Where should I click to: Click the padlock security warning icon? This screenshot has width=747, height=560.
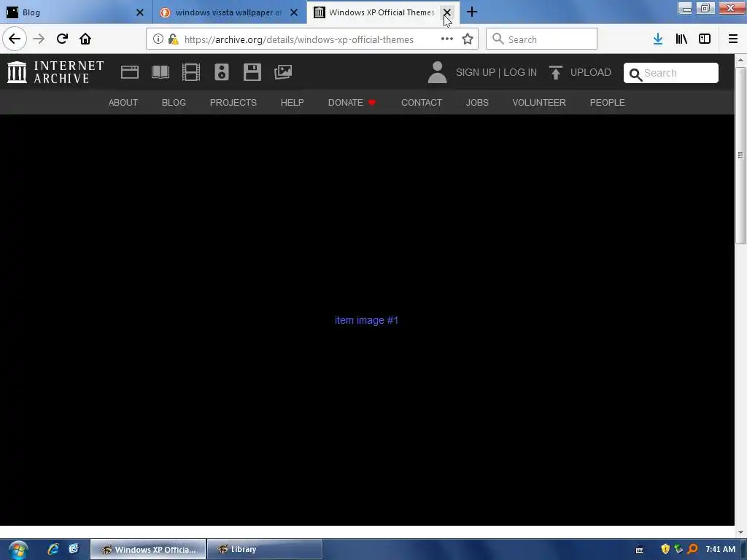[174, 39]
